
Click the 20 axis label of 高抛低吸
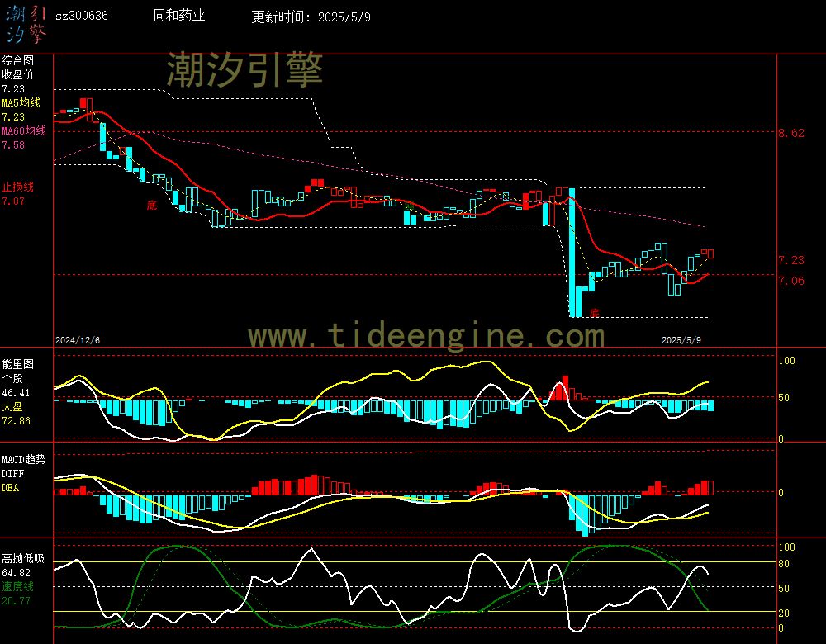(x=784, y=613)
